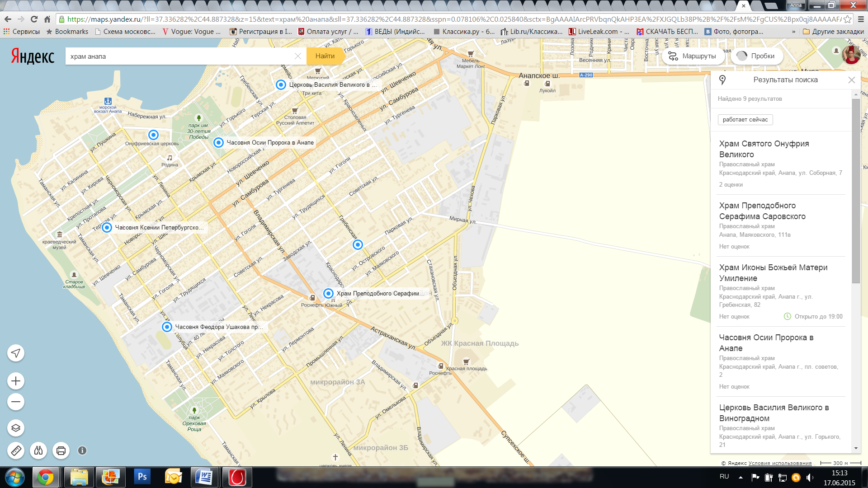Click the Найти search button
This screenshot has height=488, width=868.
pyautogui.click(x=325, y=56)
